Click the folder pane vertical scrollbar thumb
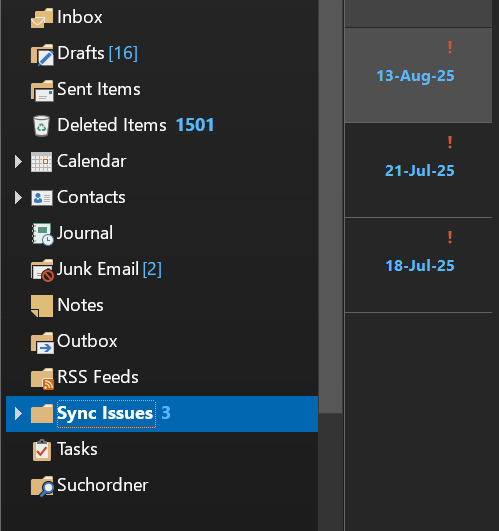Viewport: 499px width, 531px height. [x=331, y=207]
